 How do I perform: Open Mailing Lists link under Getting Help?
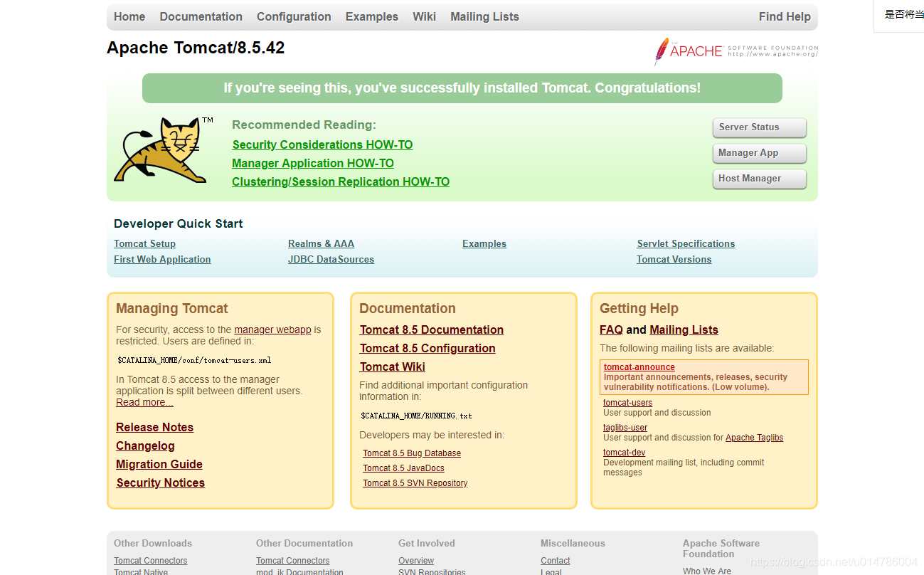(684, 329)
